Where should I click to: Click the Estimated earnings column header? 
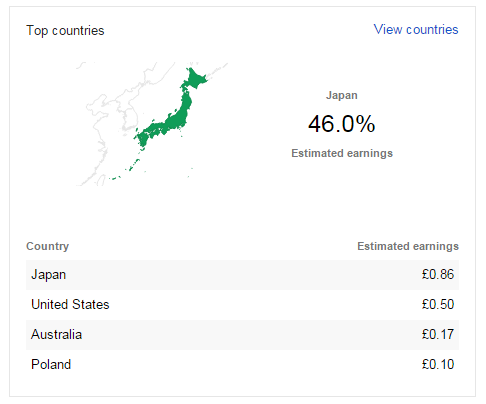408,246
